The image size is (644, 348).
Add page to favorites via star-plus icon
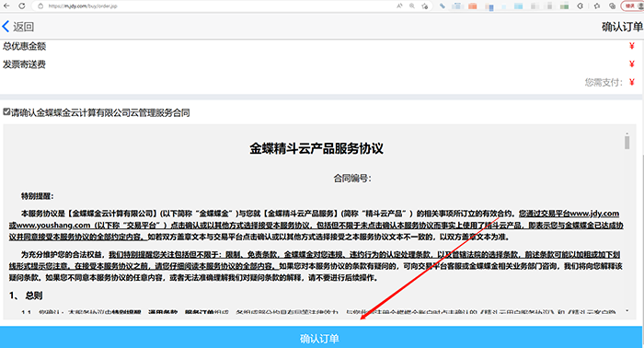[425, 6]
